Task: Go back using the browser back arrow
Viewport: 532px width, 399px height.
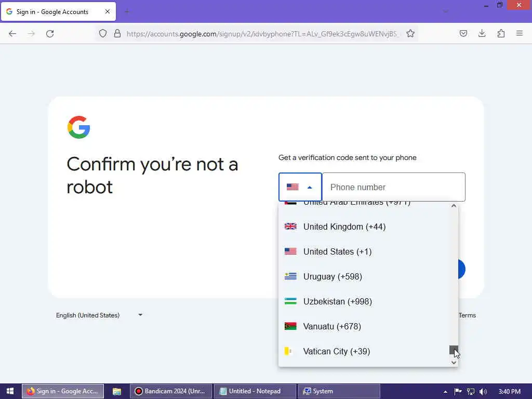Action: 12,34
